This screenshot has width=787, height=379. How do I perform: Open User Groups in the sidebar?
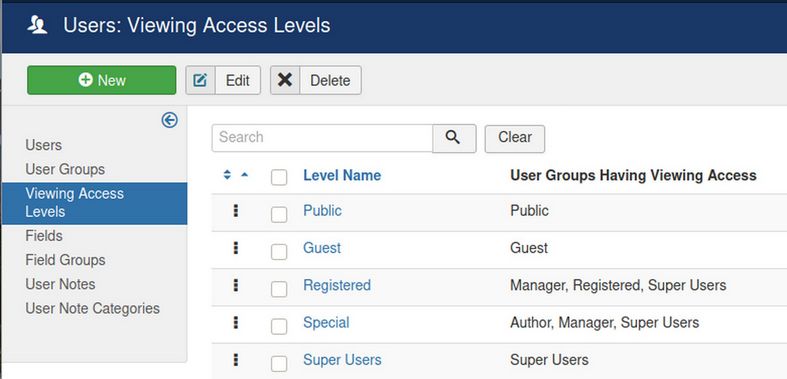[x=65, y=169]
